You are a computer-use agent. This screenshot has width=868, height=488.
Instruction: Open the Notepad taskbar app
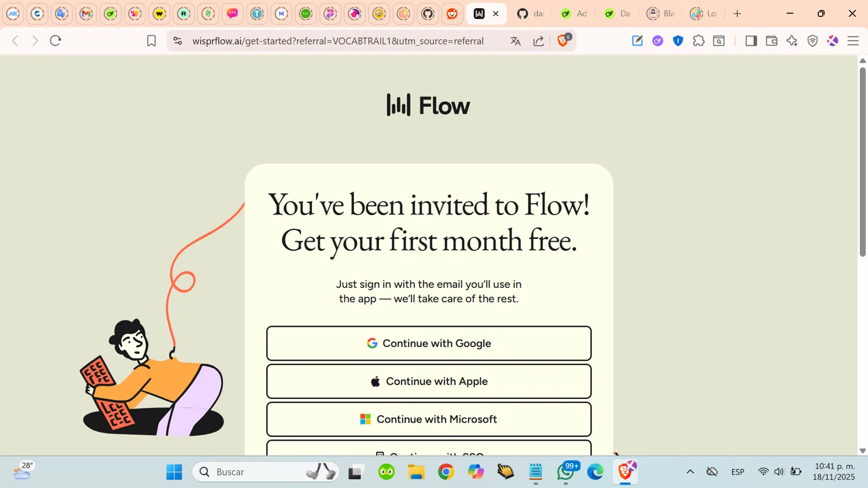[x=536, y=472]
